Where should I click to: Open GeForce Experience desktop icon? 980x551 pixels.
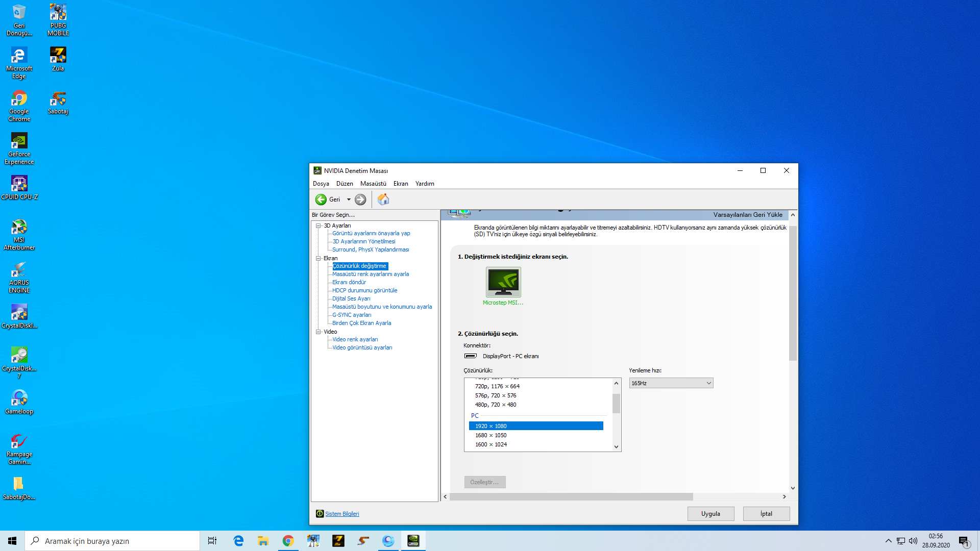(19, 149)
